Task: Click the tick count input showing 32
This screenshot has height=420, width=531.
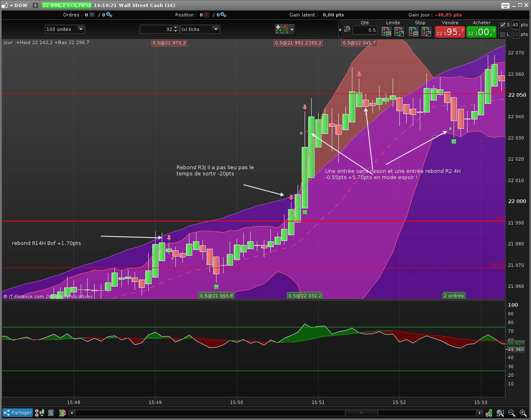Action: (156, 29)
